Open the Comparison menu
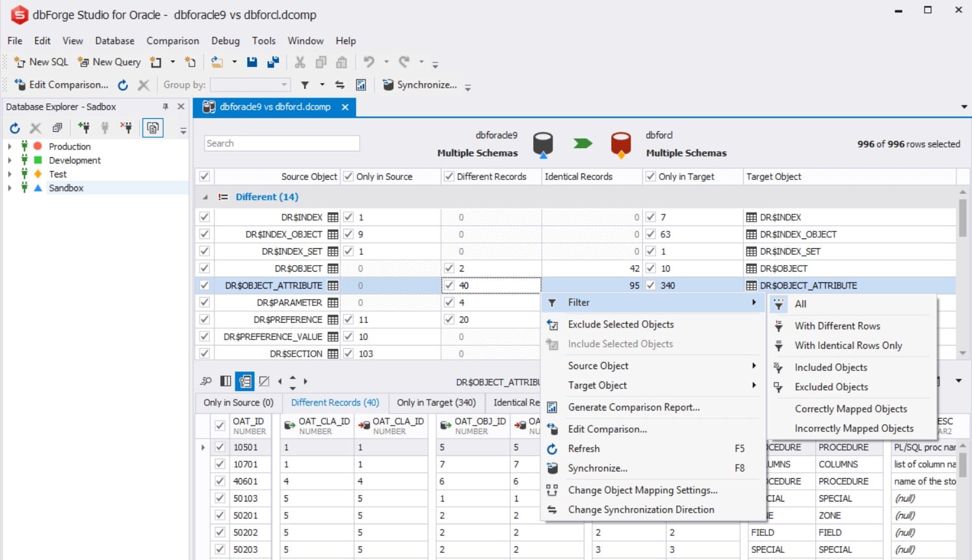Viewport: 972px width, 560px height. (x=172, y=40)
